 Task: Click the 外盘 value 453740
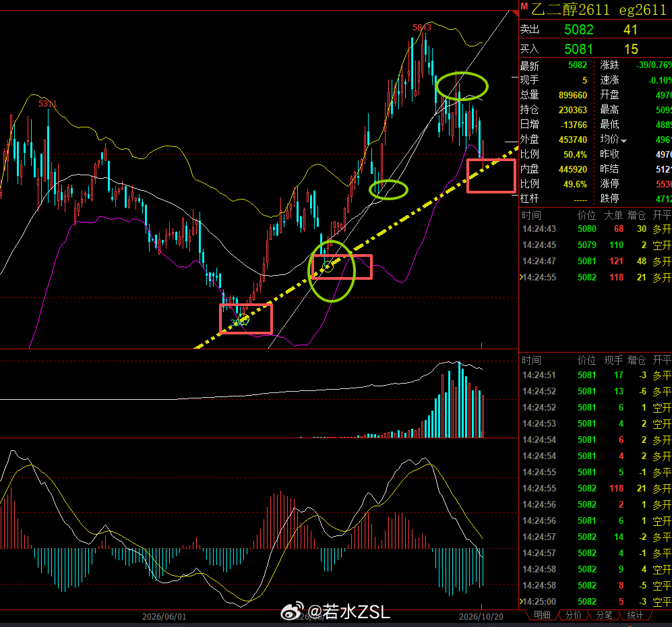[x=572, y=140]
